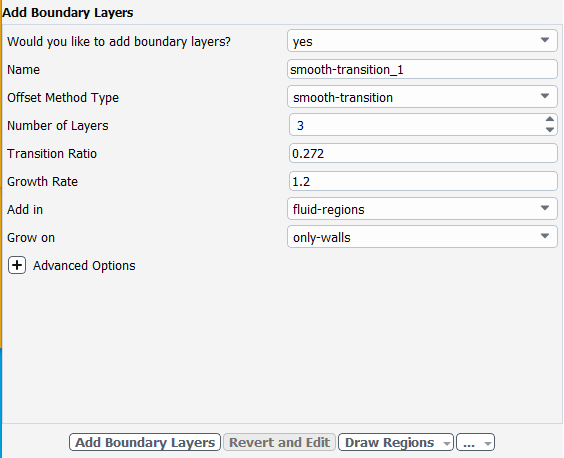Click the Add Boundary Layers panel title
Viewport: 564px width, 458px height.
[68, 13]
